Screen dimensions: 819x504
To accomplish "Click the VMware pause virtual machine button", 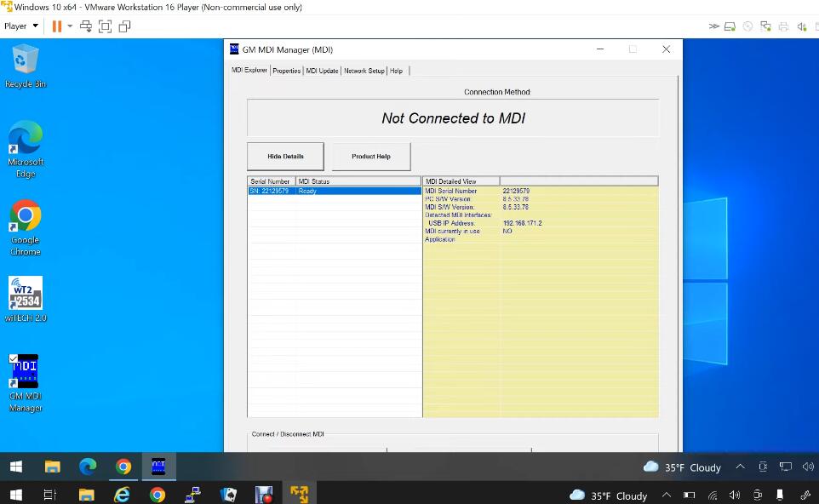I will (x=57, y=26).
